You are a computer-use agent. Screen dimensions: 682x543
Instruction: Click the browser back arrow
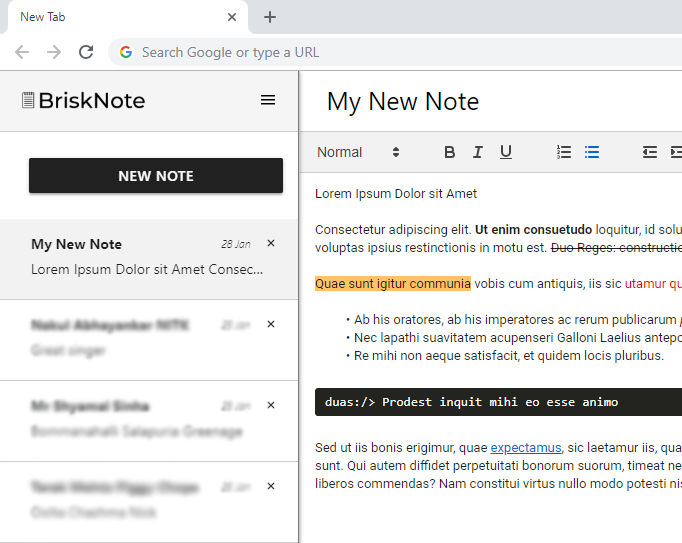click(22, 52)
